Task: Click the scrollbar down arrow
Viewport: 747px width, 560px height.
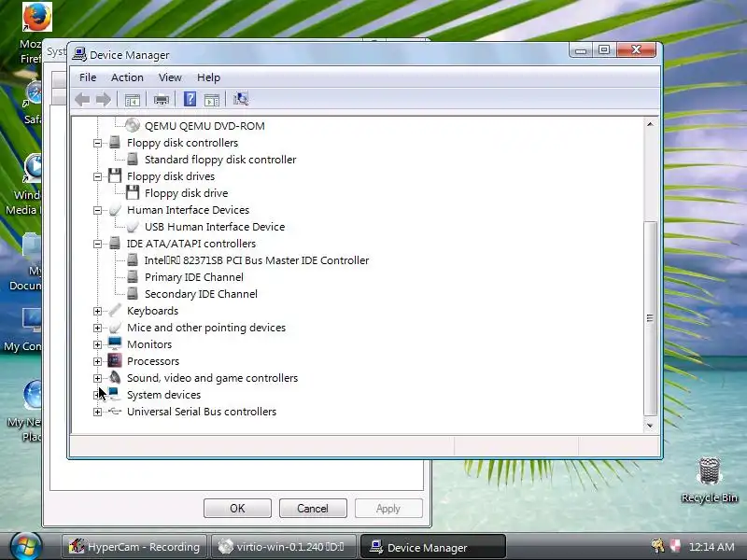Action: point(650,426)
